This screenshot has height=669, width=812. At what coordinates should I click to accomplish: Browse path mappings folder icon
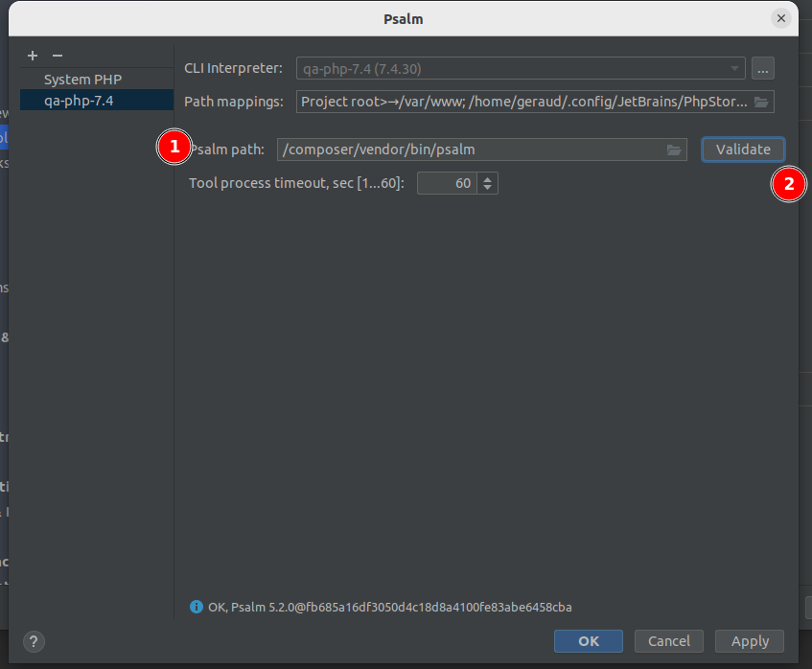(761, 102)
